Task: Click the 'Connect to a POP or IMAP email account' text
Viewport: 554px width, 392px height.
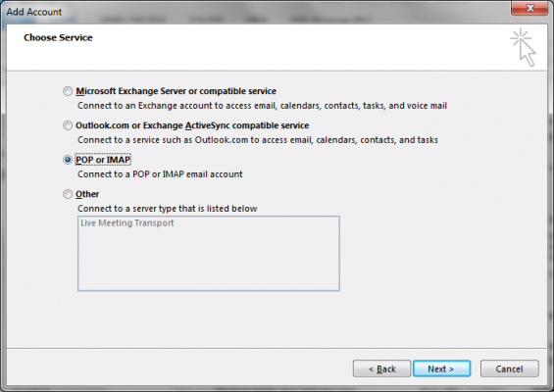Action: [x=160, y=174]
